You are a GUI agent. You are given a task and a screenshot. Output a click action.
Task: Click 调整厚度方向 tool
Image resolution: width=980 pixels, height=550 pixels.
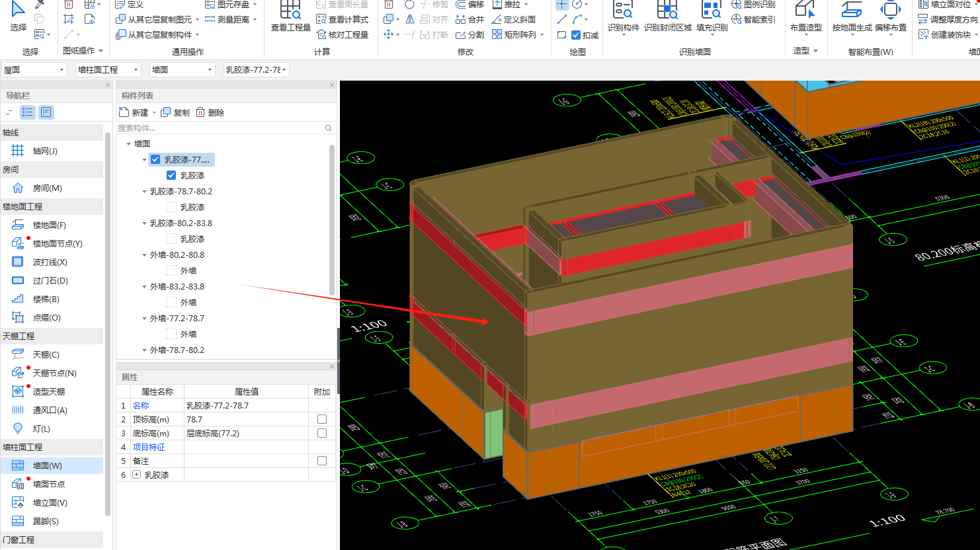pyautogui.click(x=948, y=19)
